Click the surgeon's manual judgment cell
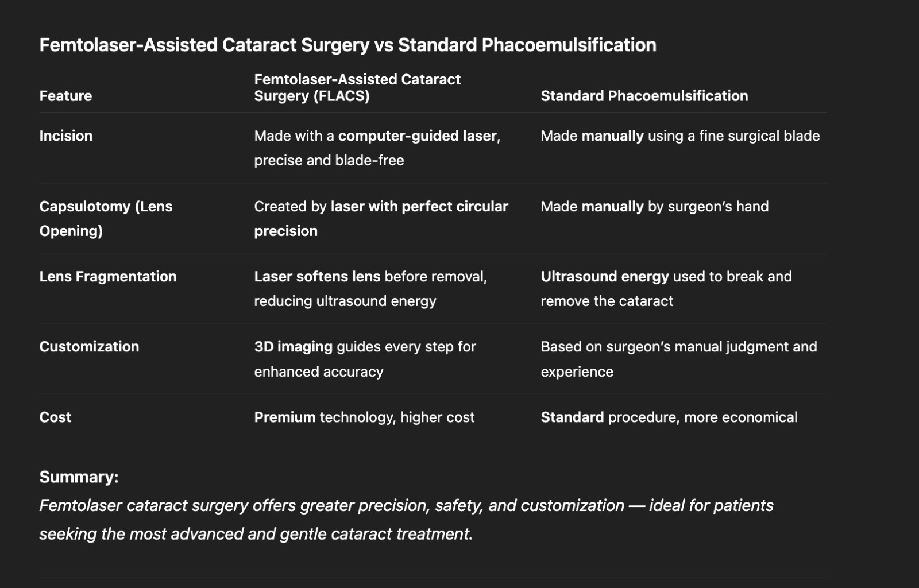Screen dimensions: 919x588 pos(678,359)
